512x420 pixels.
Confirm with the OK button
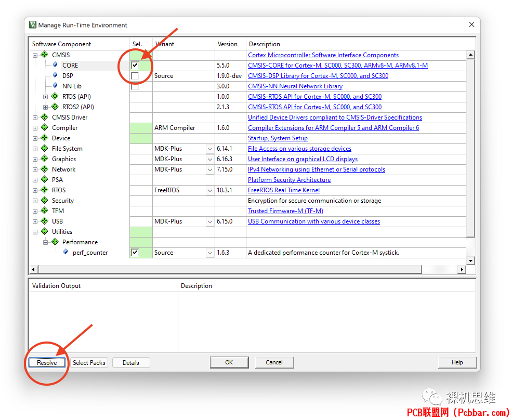pos(229,362)
